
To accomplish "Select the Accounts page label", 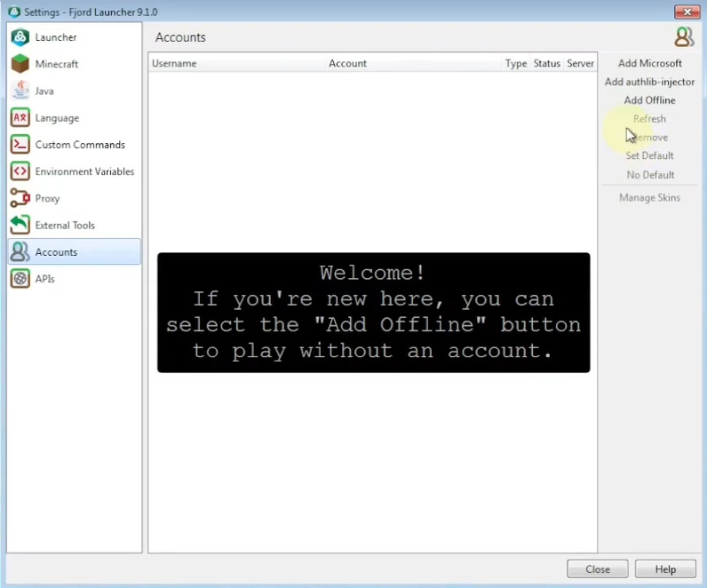I will point(56,252).
